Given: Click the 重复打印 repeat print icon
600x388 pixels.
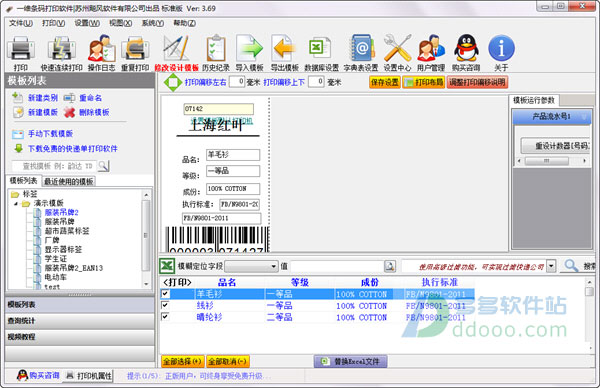Looking at the screenshot, I should pos(135,49).
